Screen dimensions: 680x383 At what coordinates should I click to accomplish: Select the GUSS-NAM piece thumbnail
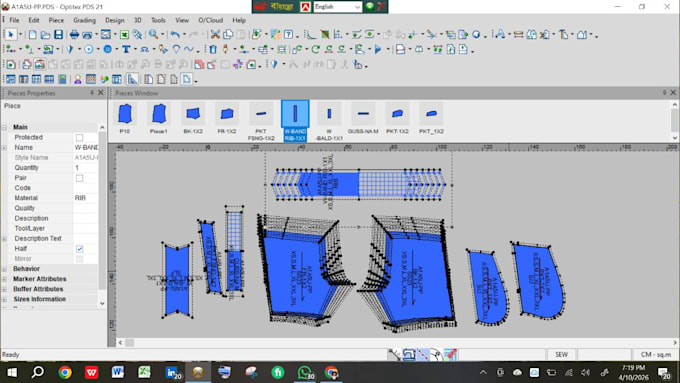tap(363, 118)
